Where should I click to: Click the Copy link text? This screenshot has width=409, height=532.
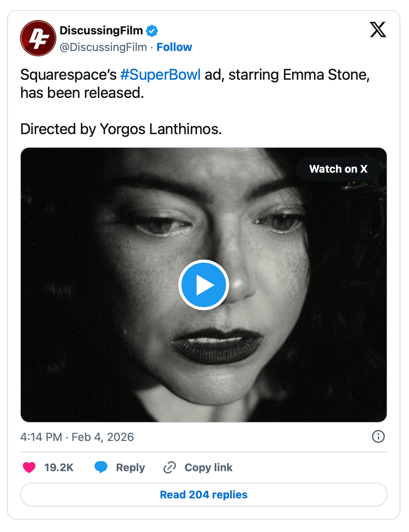(208, 467)
